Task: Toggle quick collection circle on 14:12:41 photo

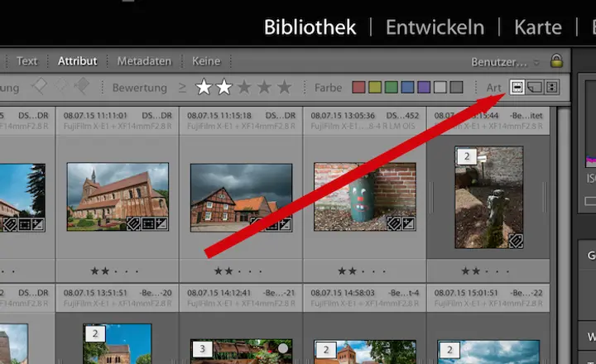Action: click(283, 348)
